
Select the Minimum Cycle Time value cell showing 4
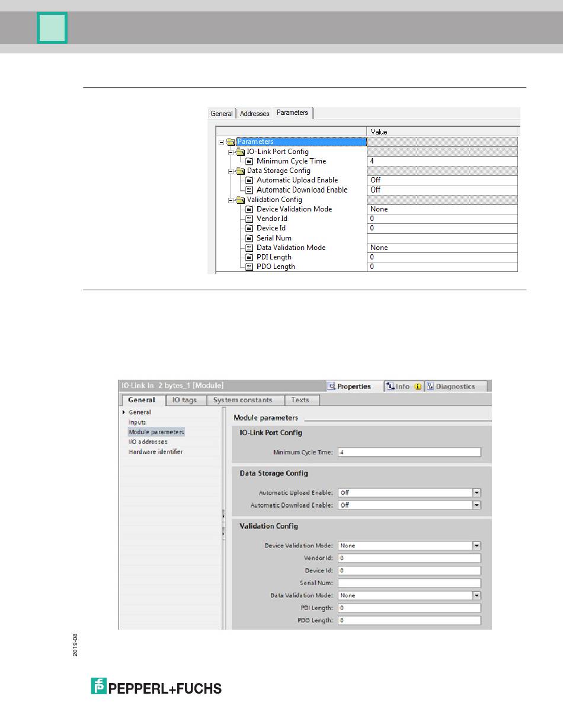443,161
